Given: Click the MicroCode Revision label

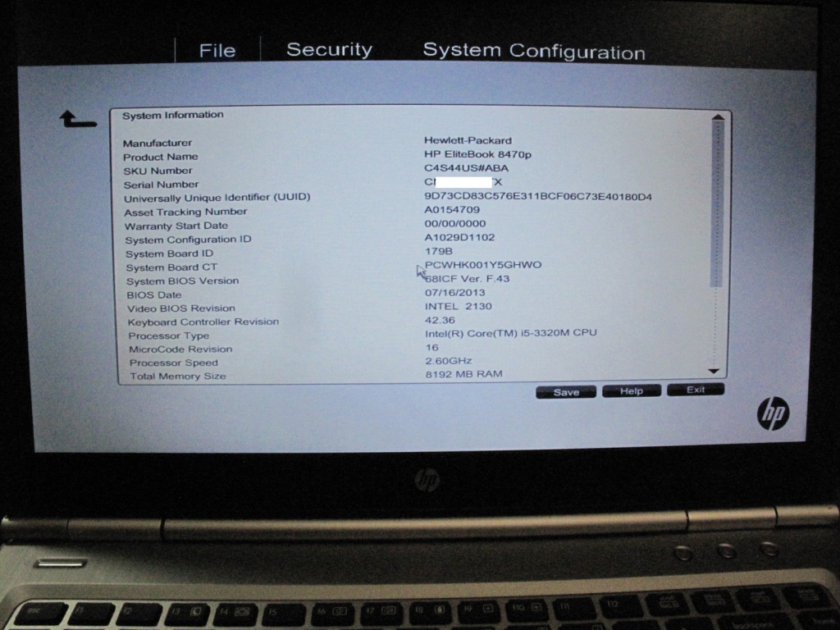Looking at the screenshot, I should pyautogui.click(x=180, y=349).
